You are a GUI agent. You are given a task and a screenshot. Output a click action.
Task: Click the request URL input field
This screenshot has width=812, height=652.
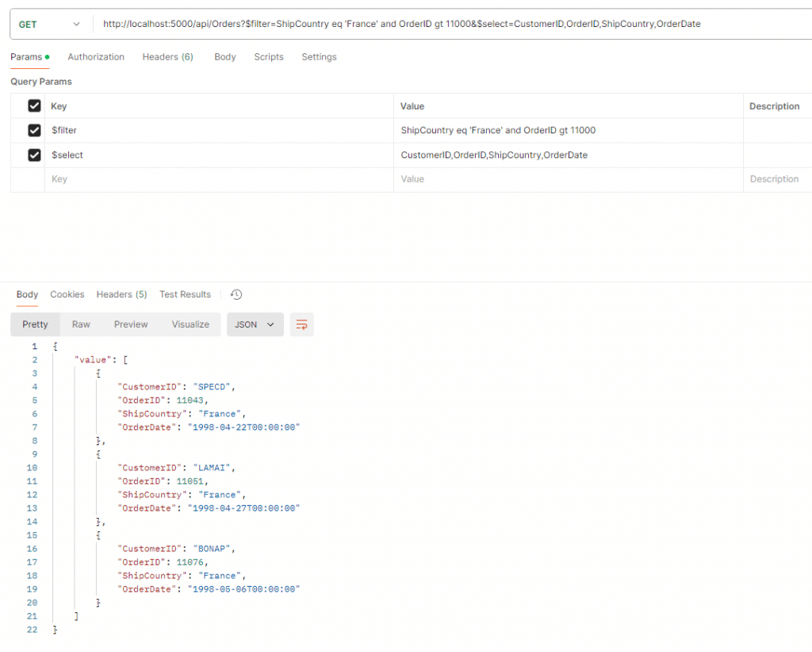click(444, 25)
